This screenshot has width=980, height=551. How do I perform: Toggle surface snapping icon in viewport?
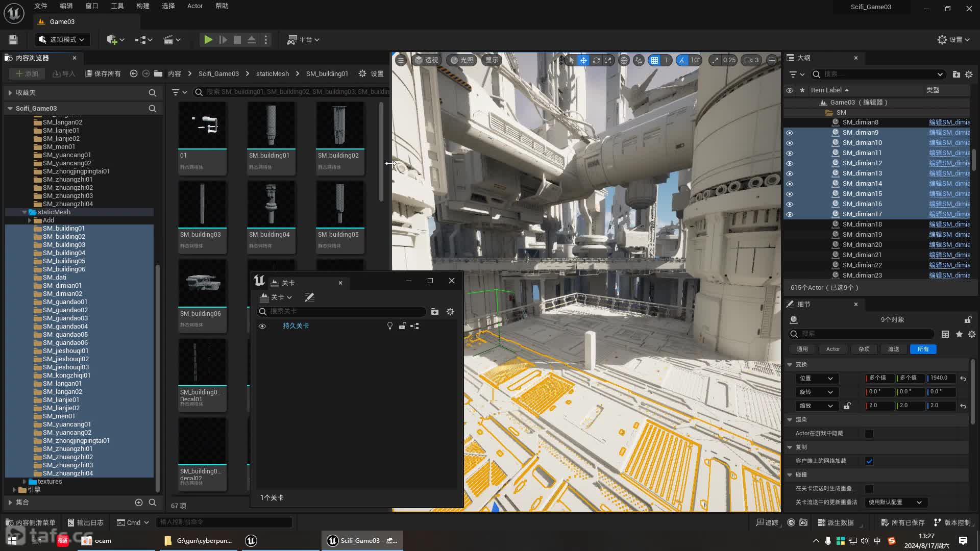(639, 60)
